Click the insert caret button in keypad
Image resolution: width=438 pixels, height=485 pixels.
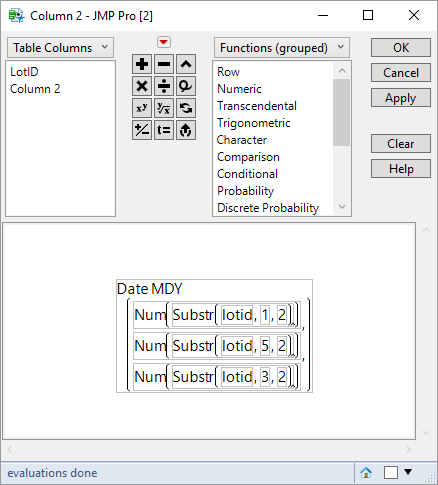[x=186, y=64]
